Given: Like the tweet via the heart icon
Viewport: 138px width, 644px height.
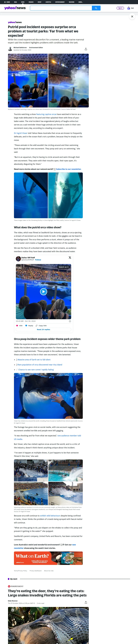Looking at the screenshot, I should pos(17,326).
